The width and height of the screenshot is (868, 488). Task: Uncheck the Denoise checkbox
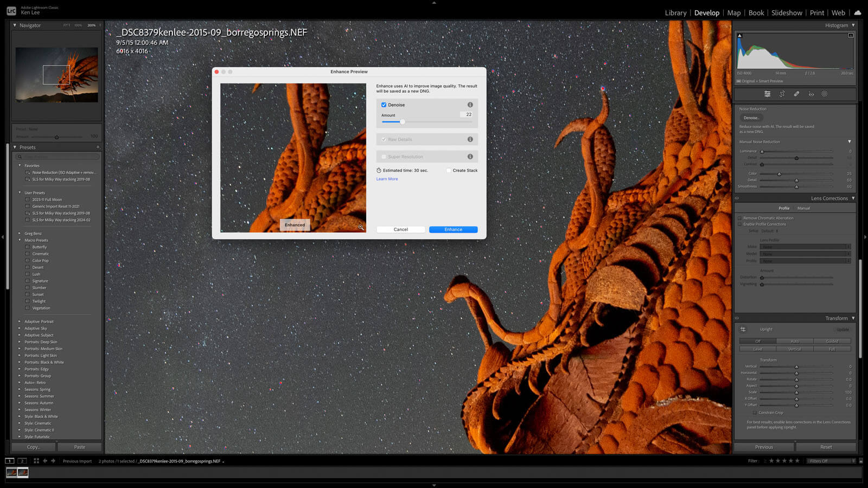[384, 105]
